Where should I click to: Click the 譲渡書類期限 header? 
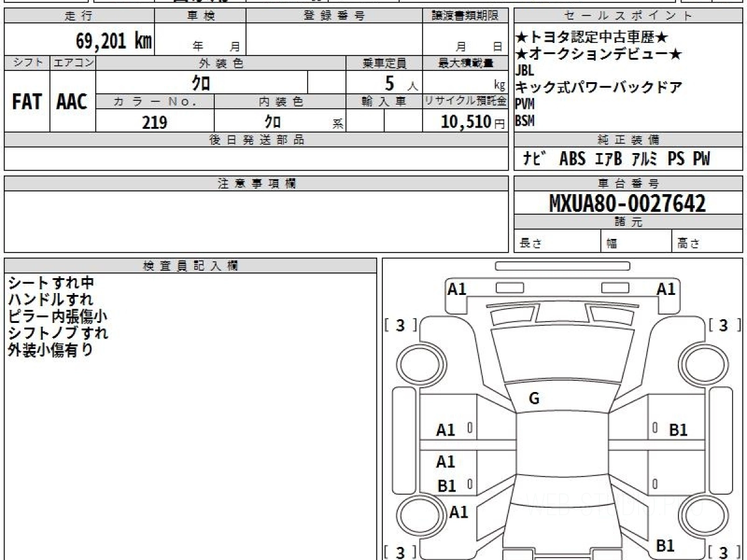click(x=465, y=16)
